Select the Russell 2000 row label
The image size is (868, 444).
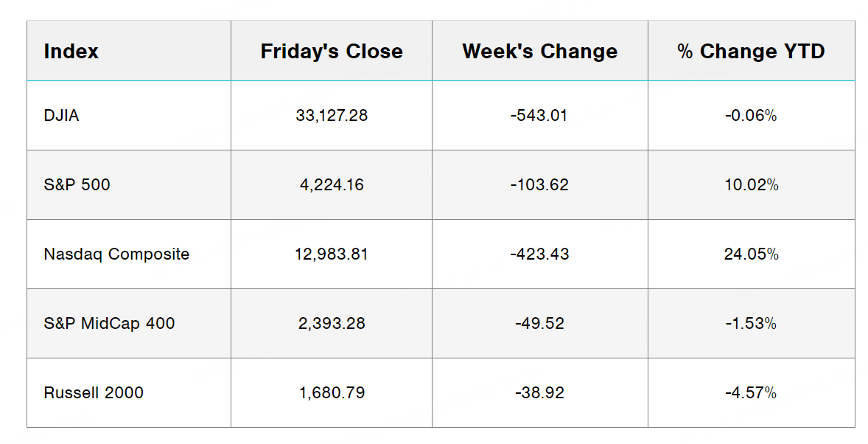click(94, 393)
